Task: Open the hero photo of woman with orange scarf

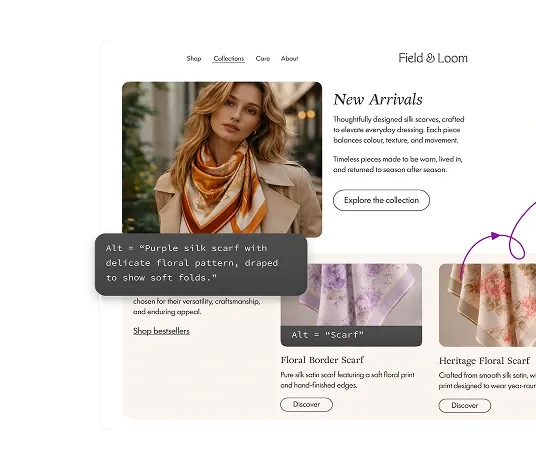Action: point(222,158)
